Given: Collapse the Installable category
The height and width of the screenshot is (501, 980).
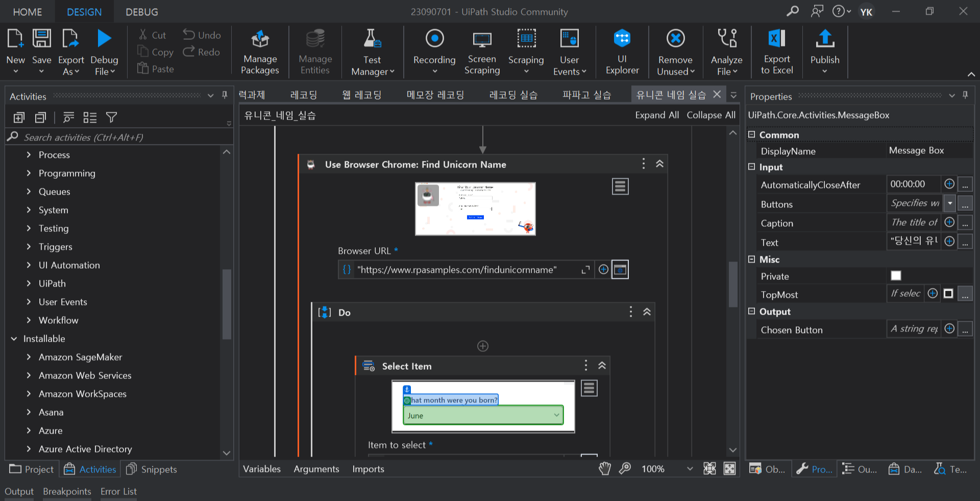Looking at the screenshot, I should point(14,339).
